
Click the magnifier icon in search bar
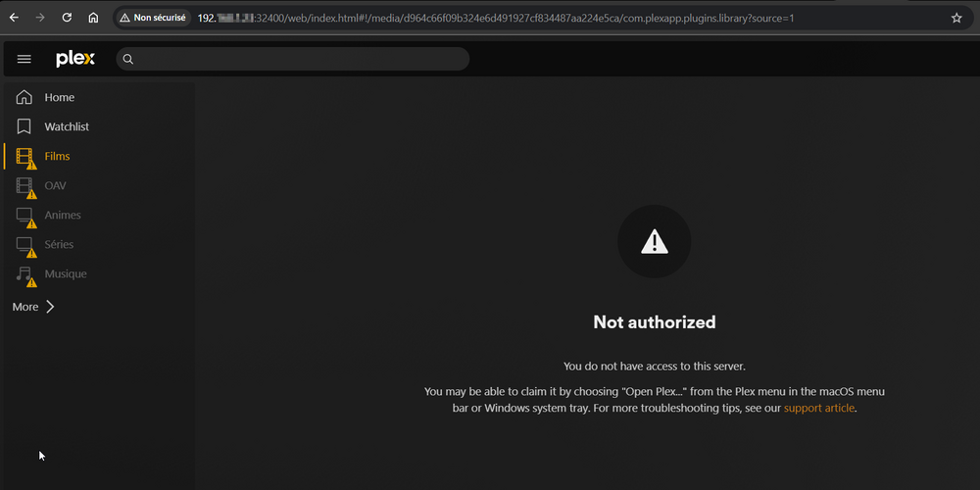[128, 59]
